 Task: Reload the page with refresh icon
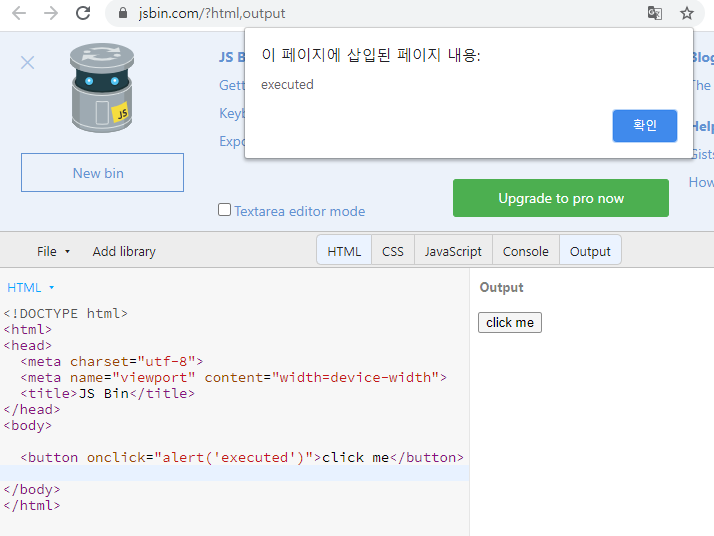click(83, 13)
